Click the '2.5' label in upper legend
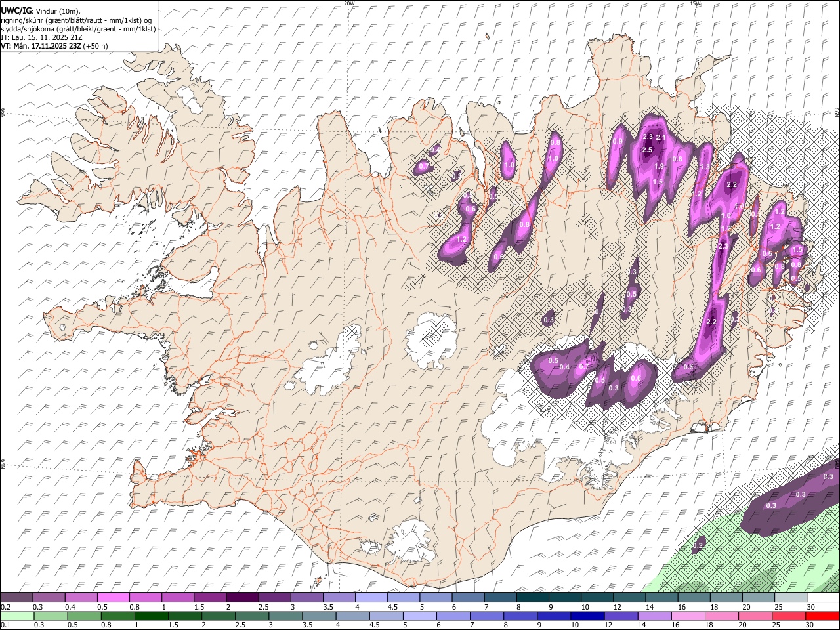Viewport: 840px width, 630px height. point(264,607)
